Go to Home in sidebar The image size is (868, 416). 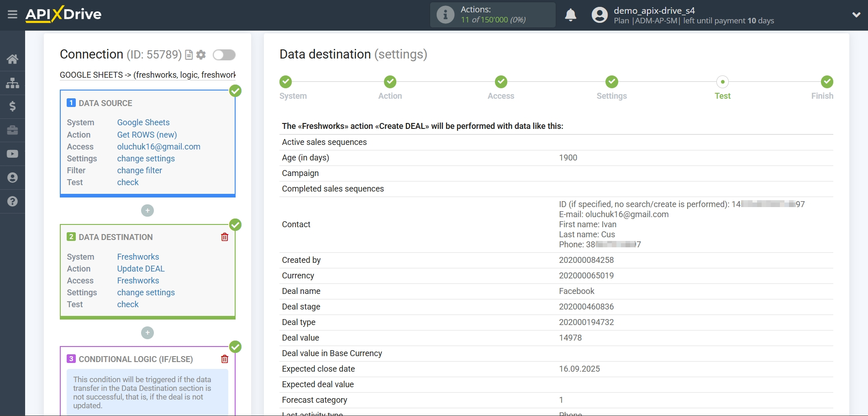pyautogui.click(x=12, y=59)
